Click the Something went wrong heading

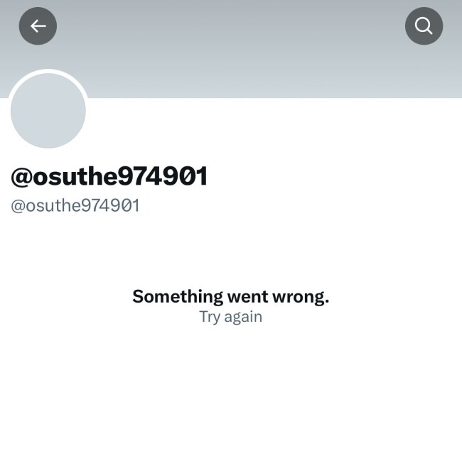[230, 296]
